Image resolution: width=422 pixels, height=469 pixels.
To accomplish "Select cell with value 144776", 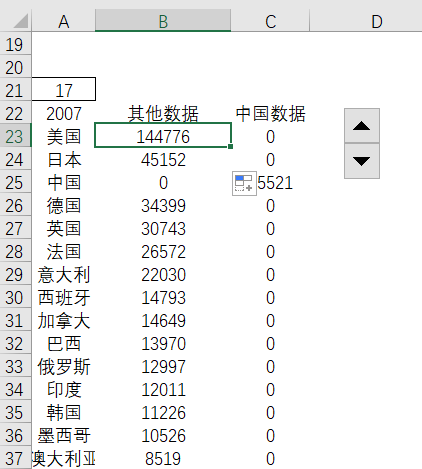I will (163, 135).
